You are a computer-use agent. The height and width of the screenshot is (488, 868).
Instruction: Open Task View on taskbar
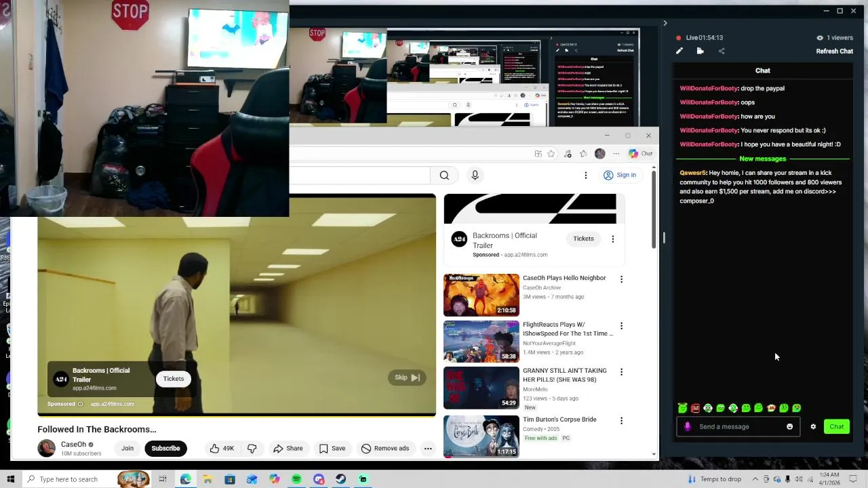point(163,479)
